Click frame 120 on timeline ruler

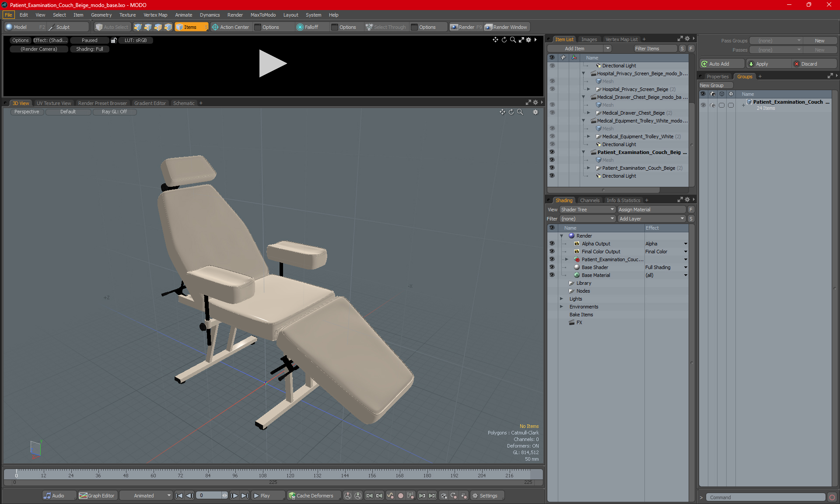pos(290,475)
